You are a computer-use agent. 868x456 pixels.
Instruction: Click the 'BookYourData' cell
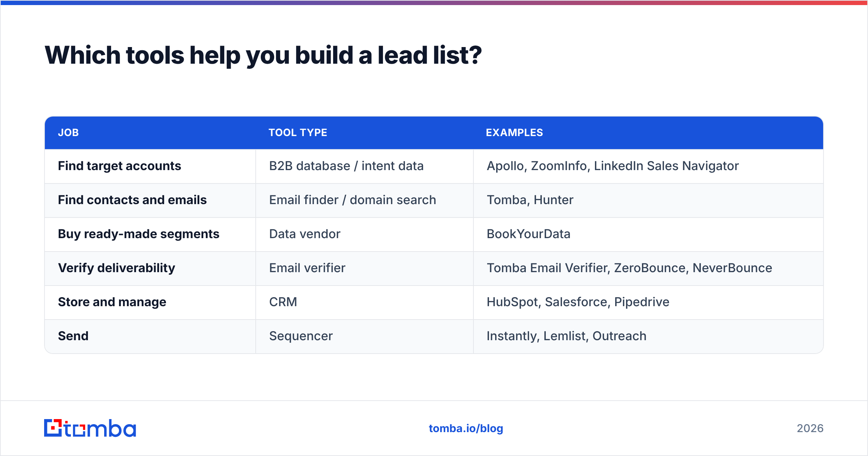point(648,234)
